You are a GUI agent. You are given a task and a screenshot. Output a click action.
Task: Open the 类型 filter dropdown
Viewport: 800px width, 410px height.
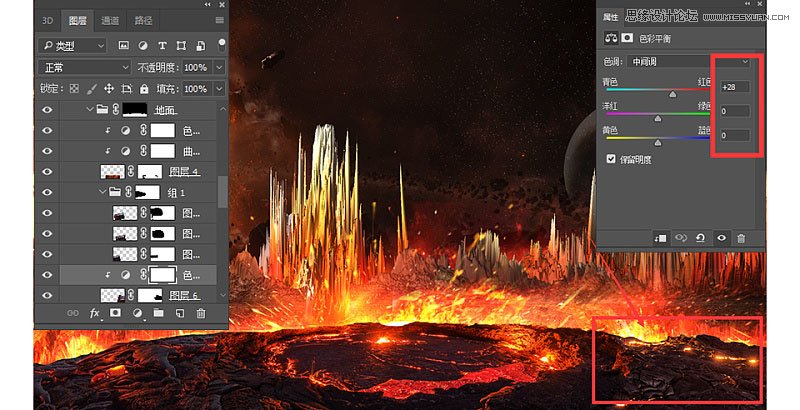(72, 46)
